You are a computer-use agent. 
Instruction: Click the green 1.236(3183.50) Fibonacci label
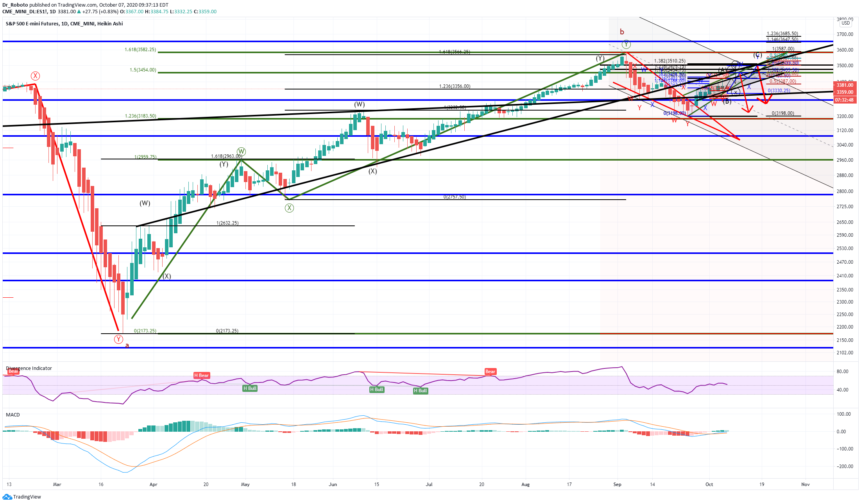(x=140, y=116)
